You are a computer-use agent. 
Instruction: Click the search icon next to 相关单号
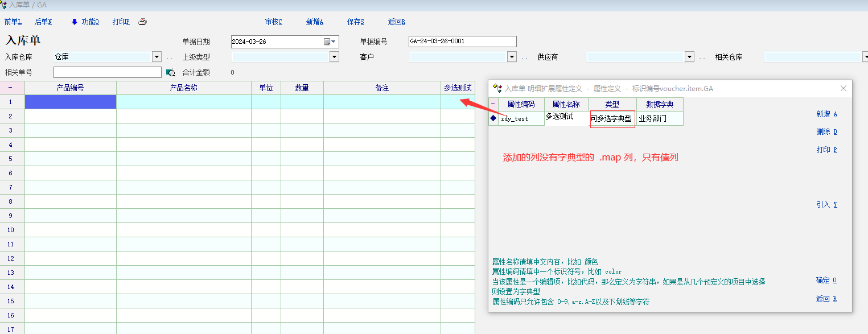[170, 72]
